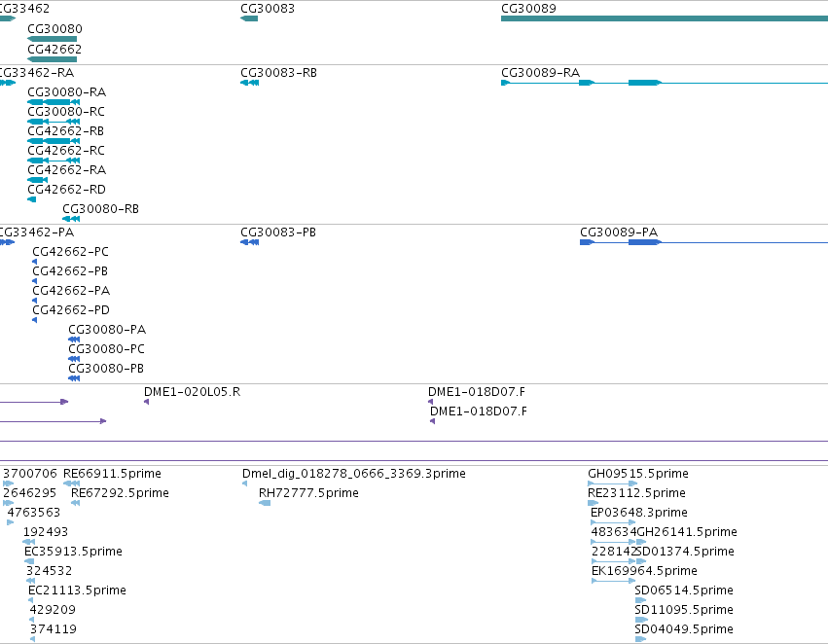
Task: Click the purple arrowhead beside DME1-020L05.R
Action: click(x=146, y=402)
